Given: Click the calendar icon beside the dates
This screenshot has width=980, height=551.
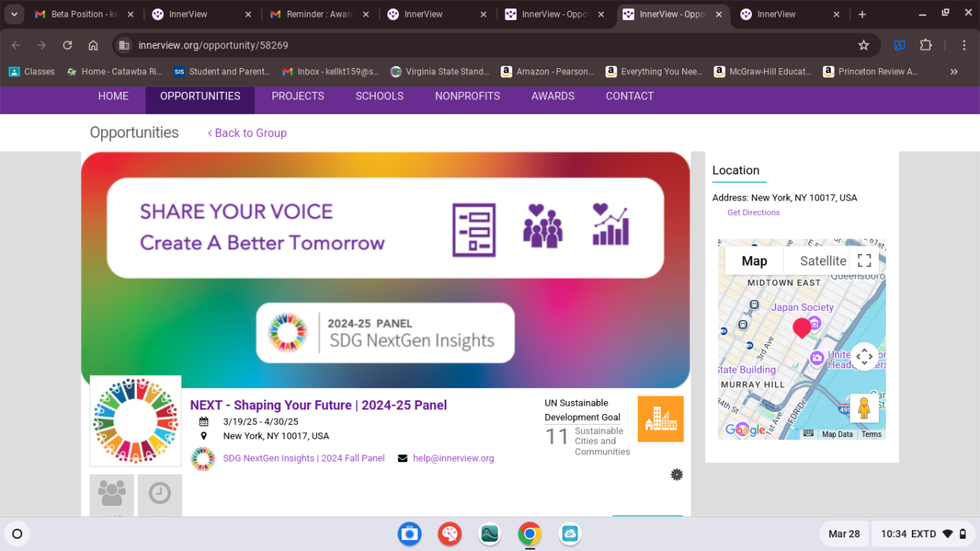Looking at the screenshot, I should (204, 422).
